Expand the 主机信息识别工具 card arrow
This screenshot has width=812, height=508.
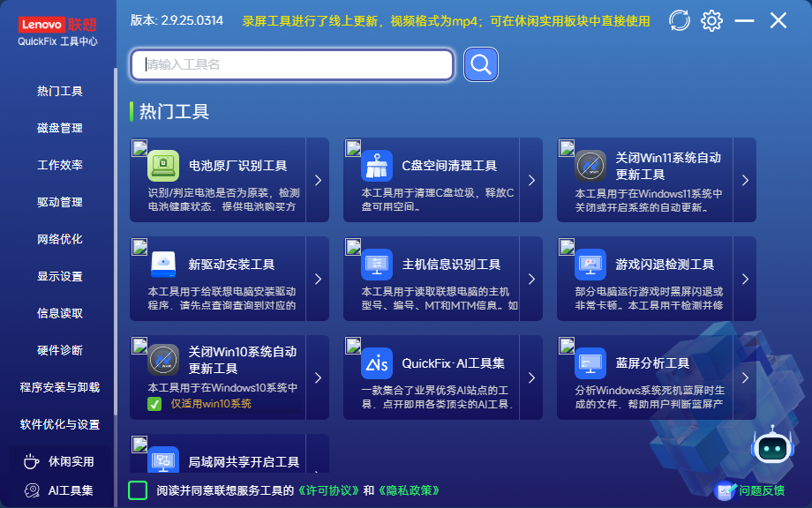(531, 279)
